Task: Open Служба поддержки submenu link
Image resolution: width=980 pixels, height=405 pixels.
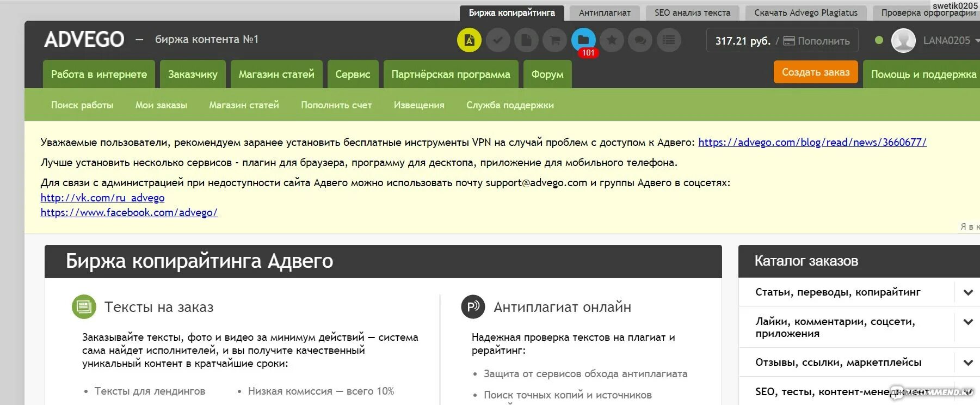Action: (x=510, y=105)
